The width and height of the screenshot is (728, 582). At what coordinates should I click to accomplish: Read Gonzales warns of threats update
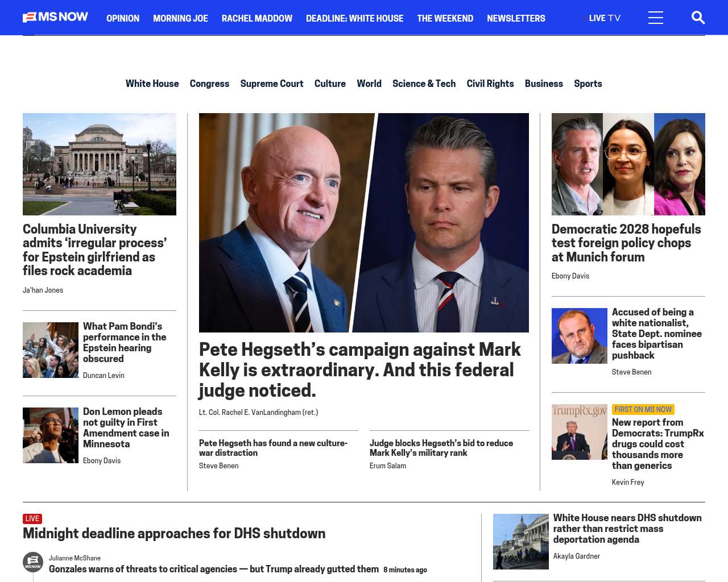coord(214,569)
